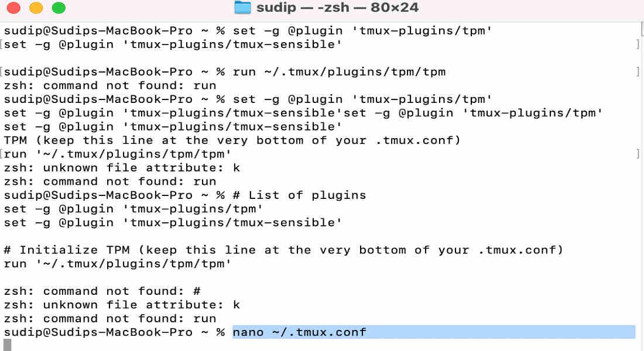Click the 'zsh: command not found: #' line
Image resolution: width=644 pixels, height=351 pixels.
(x=102, y=291)
